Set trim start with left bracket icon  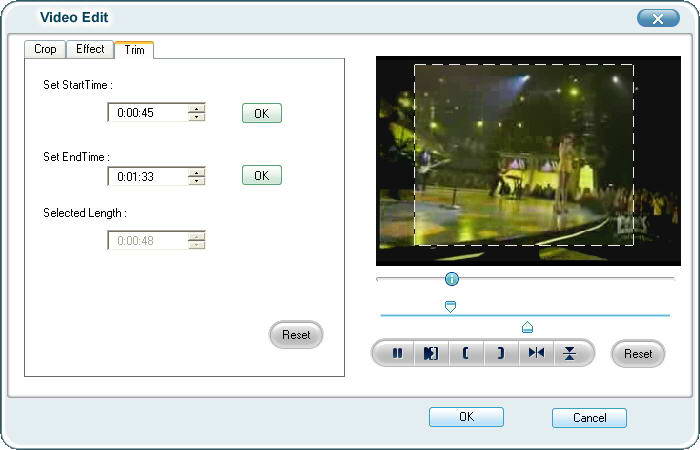point(466,353)
